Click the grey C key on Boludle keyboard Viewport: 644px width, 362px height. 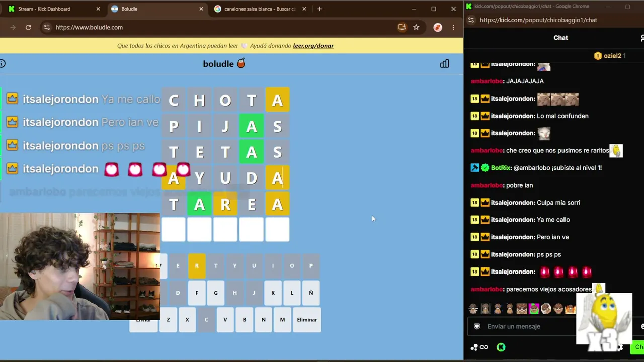[206, 320]
